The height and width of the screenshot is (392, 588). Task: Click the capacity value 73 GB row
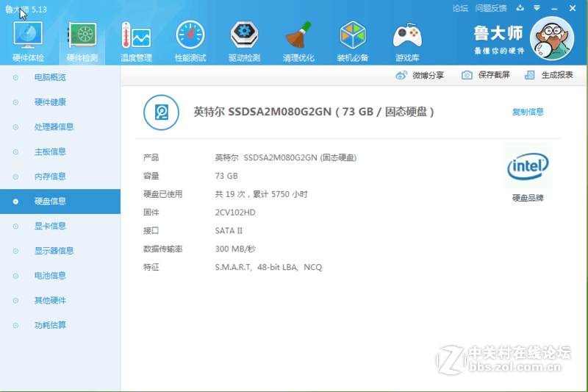(226, 176)
